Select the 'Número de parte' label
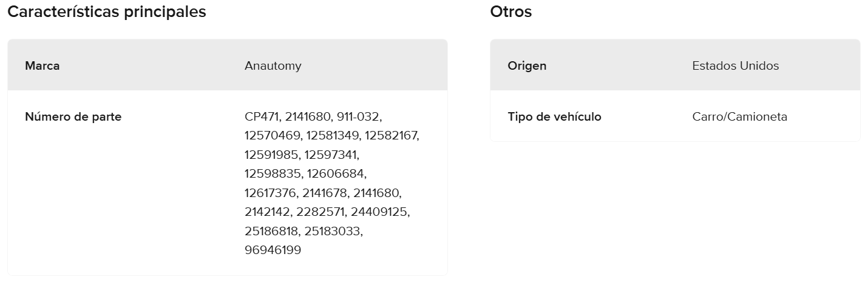 [x=73, y=117]
